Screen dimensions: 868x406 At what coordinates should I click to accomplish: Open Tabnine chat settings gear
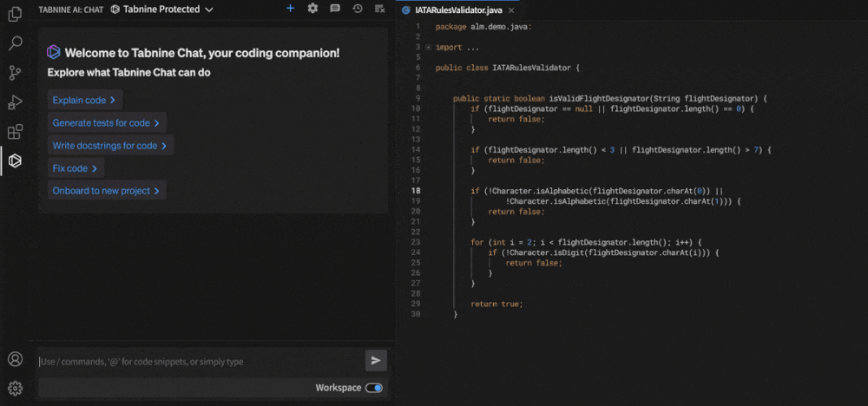click(312, 9)
